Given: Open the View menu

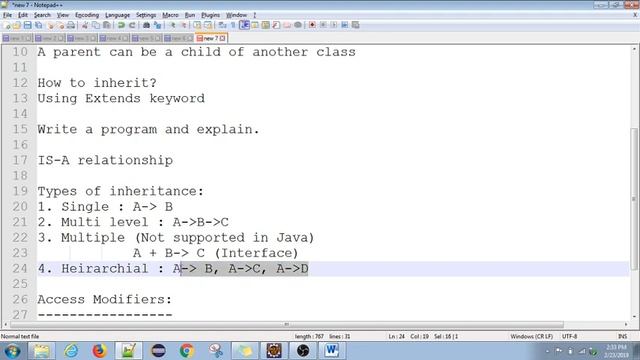Looking at the screenshot, I should [x=62, y=15].
